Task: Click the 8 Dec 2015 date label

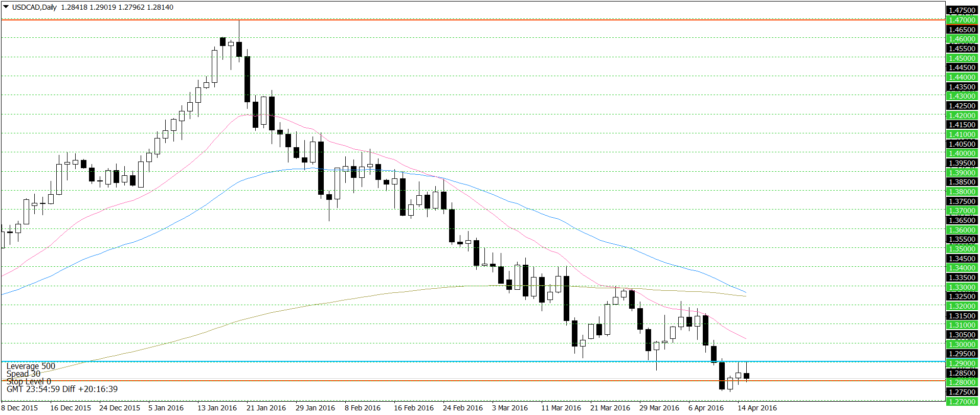Action: [19, 408]
